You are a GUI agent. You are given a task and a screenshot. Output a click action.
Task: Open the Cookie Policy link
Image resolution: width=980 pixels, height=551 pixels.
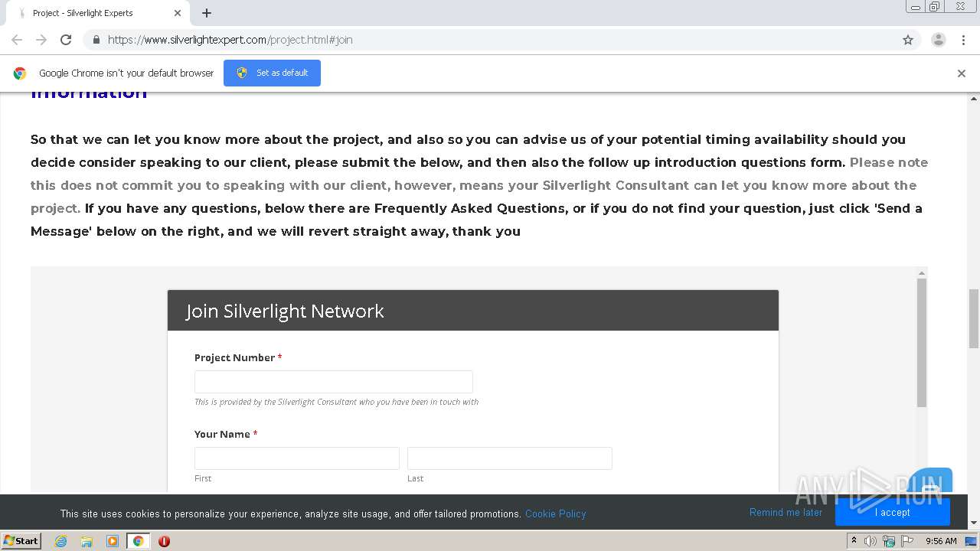pos(556,514)
